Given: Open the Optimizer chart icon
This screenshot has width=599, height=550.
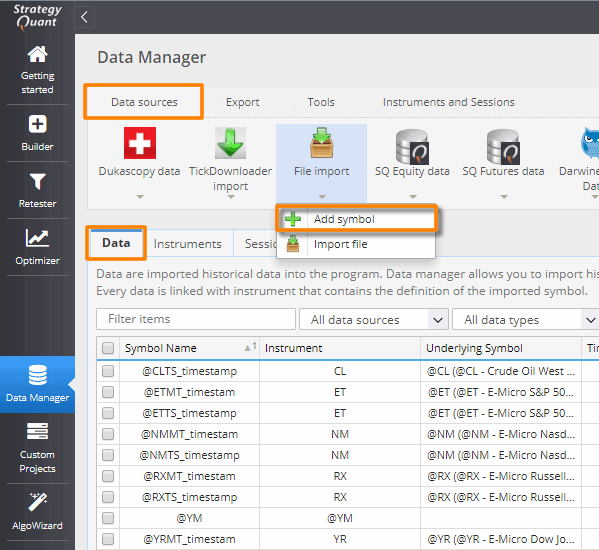Looking at the screenshot, I should (37, 238).
